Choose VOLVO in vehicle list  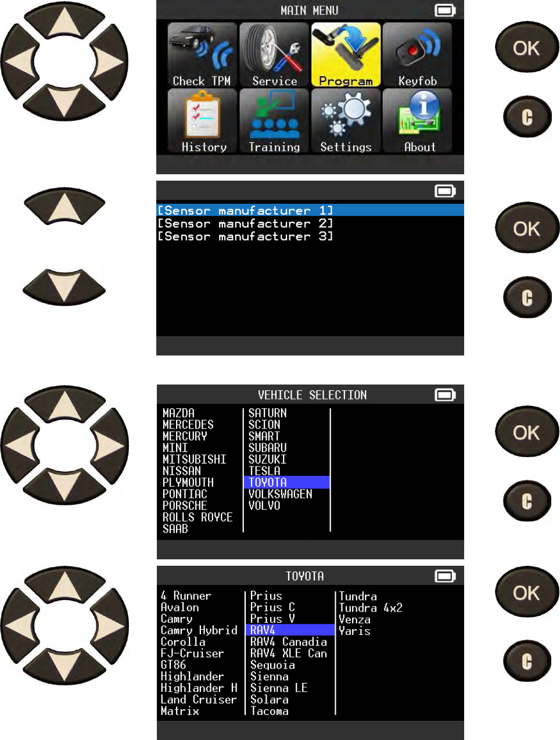pyautogui.click(x=264, y=506)
